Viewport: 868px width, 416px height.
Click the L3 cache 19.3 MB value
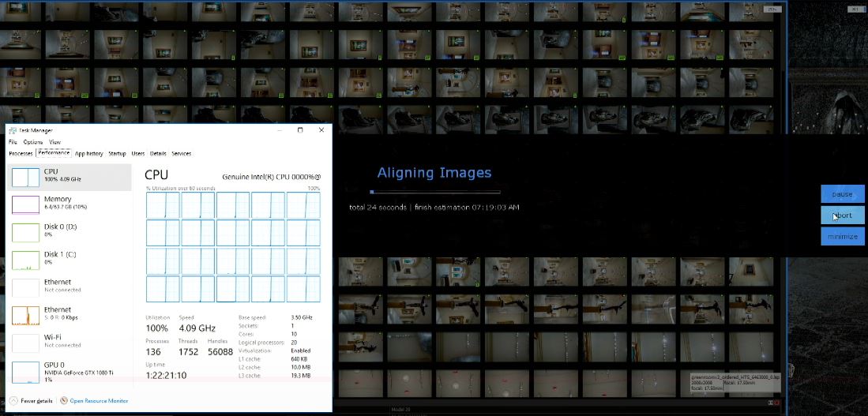click(x=301, y=376)
